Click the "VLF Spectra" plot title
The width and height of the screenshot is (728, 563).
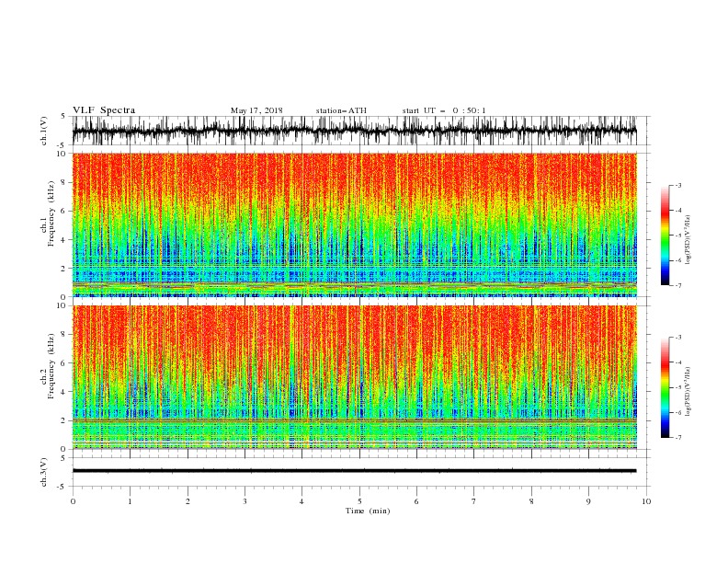[104, 110]
